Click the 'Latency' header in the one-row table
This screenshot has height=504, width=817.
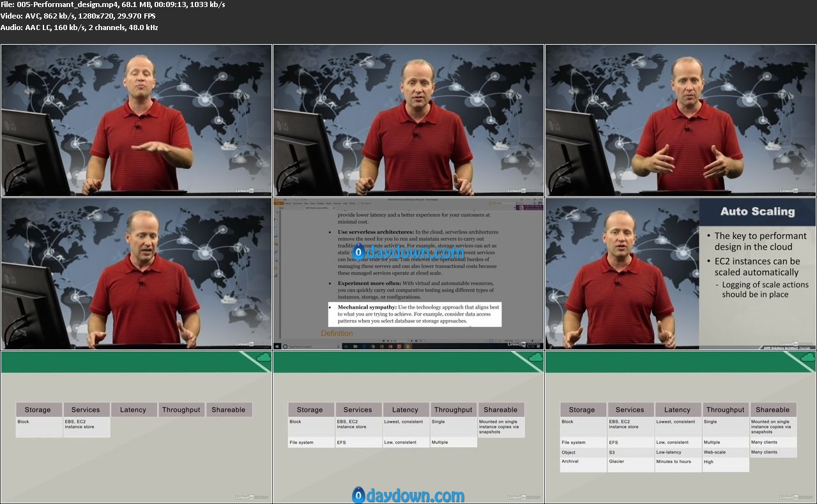pos(133,409)
